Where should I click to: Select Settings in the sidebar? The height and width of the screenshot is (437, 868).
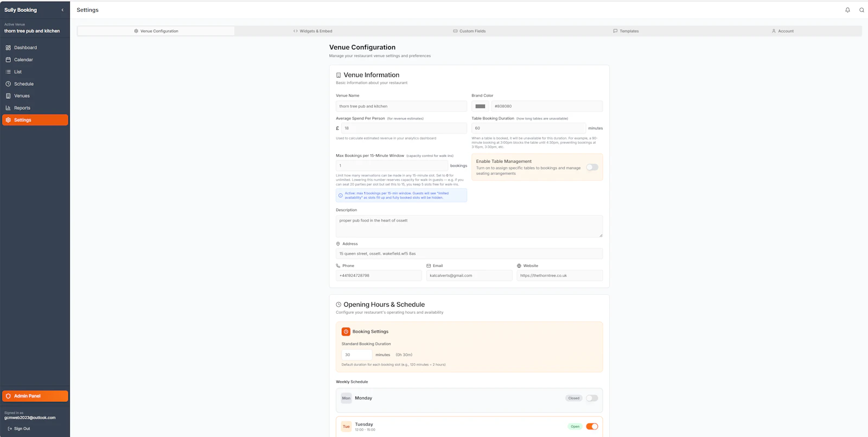35,120
